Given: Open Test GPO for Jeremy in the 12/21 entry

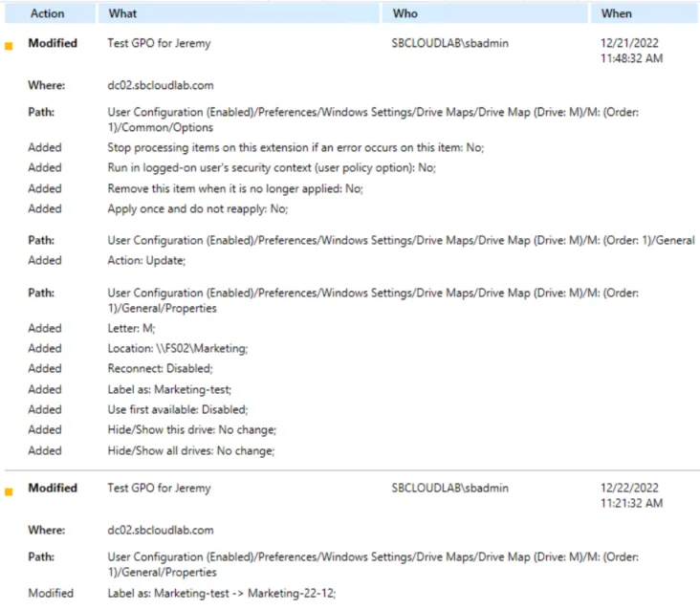Looking at the screenshot, I should [159, 43].
